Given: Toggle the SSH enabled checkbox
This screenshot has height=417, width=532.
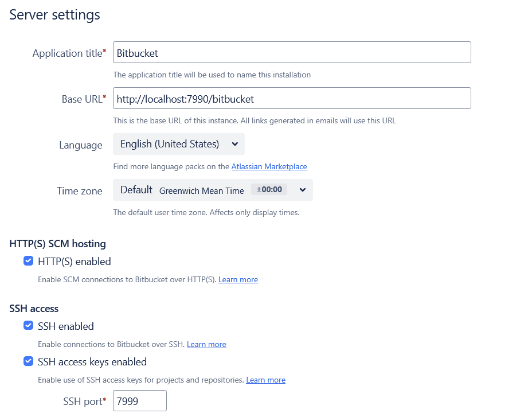Looking at the screenshot, I should pos(29,326).
